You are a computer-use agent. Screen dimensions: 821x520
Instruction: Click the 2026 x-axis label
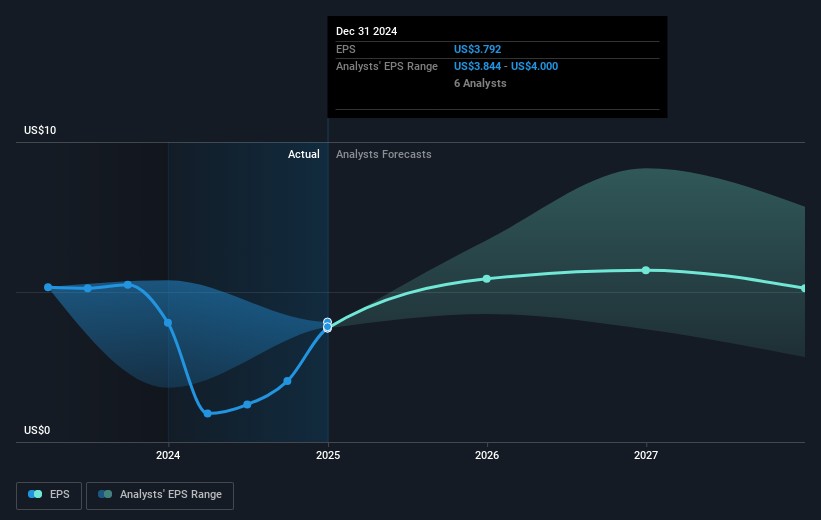[x=487, y=456]
